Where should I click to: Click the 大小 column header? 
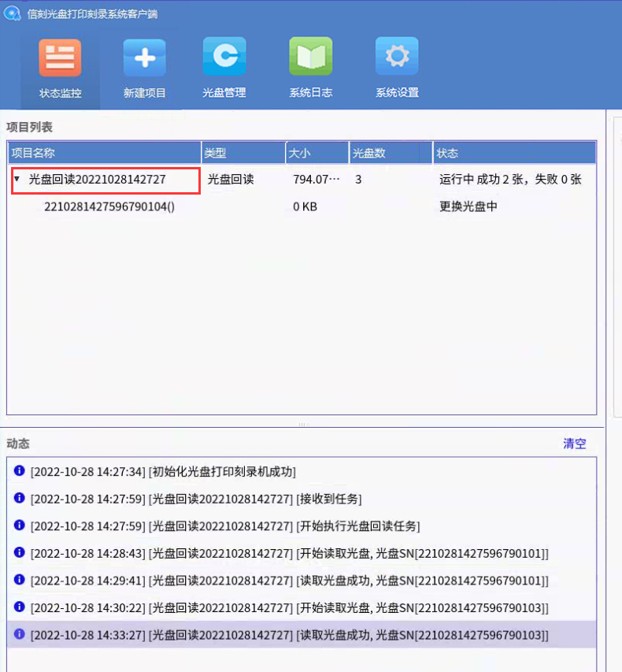coord(317,153)
